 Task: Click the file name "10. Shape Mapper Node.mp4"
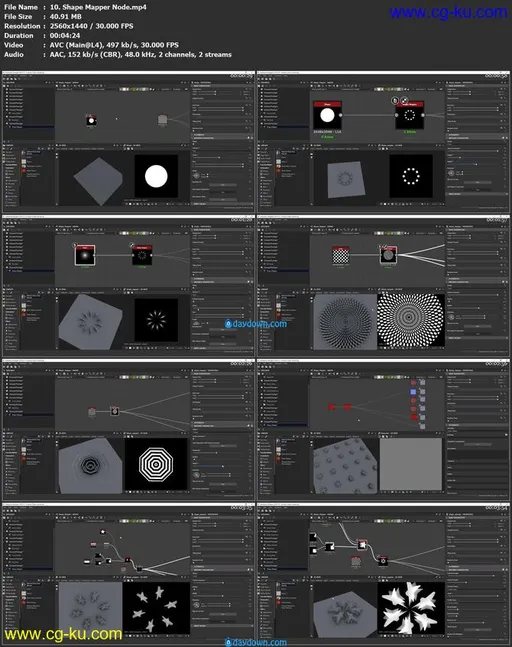(x=98, y=7)
